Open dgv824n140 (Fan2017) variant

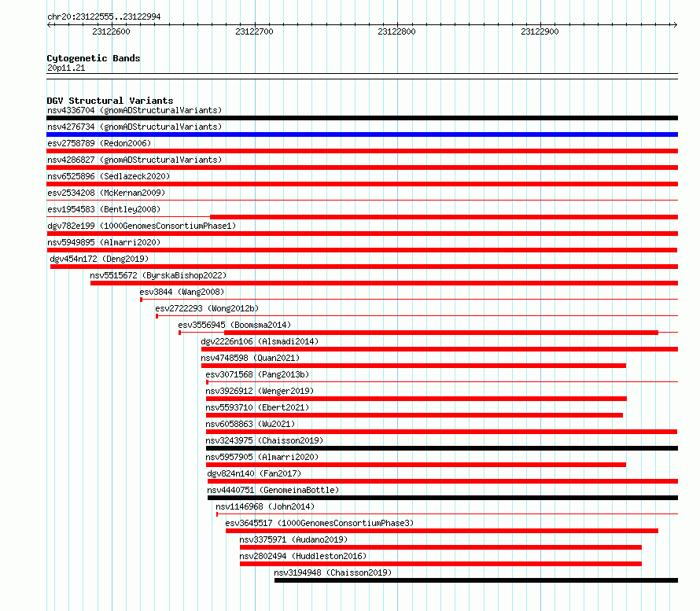[x=254, y=473]
